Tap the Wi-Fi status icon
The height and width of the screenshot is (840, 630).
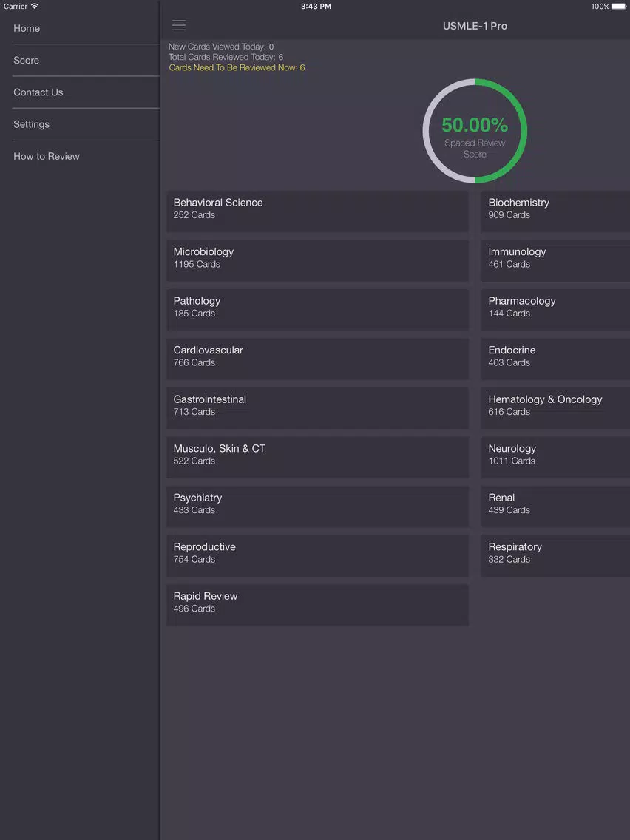tap(35, 6)
